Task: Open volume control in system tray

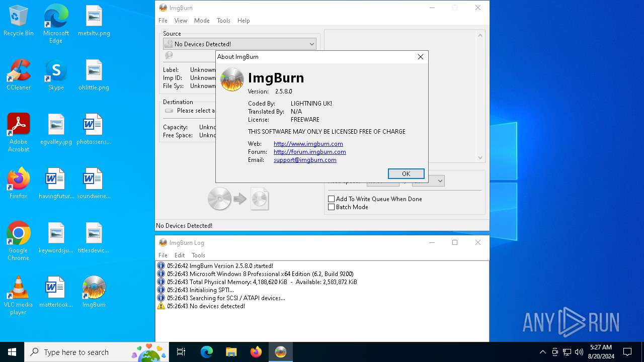Action: (579, 352)
